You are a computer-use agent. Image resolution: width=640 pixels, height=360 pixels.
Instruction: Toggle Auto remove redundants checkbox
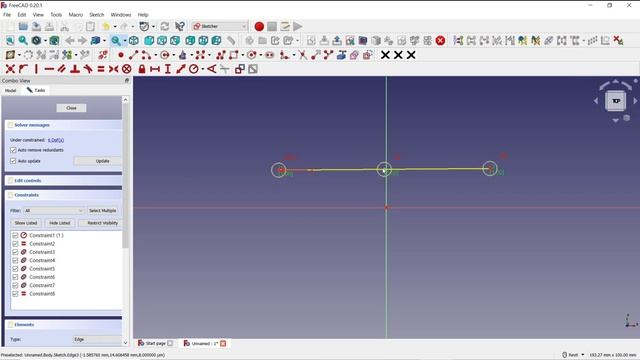(x=13, y=150)
